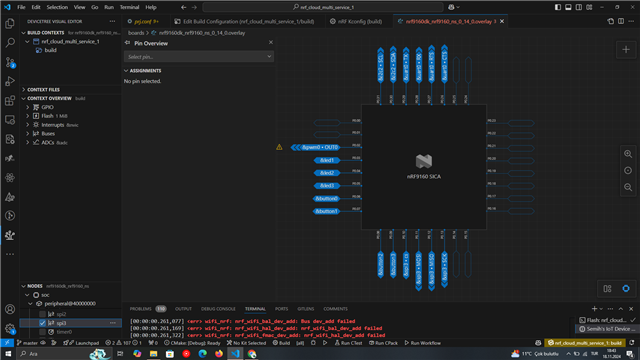Click the blue circle view icon at canvas corner
This screenshot has width=640, height=360.
coord(626,289)
